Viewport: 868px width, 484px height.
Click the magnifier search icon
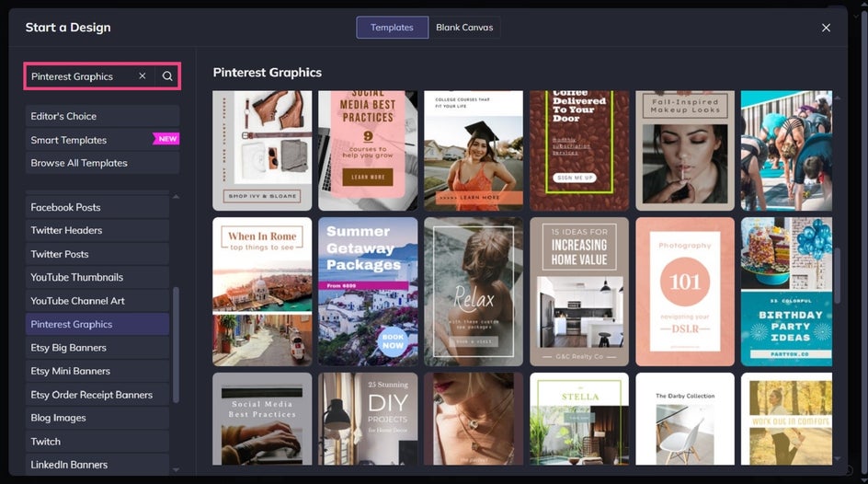pos(167,75)
